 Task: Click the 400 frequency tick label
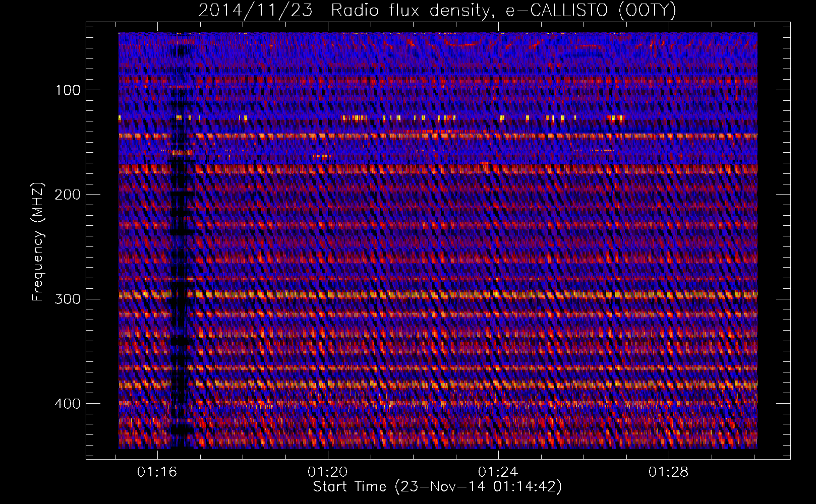67,404
